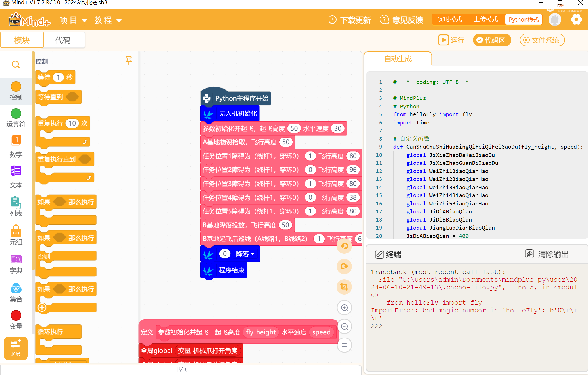Click the 全局global 变量 机械爪打开角度 block
The image size is (588, 375).
point(191,351)
